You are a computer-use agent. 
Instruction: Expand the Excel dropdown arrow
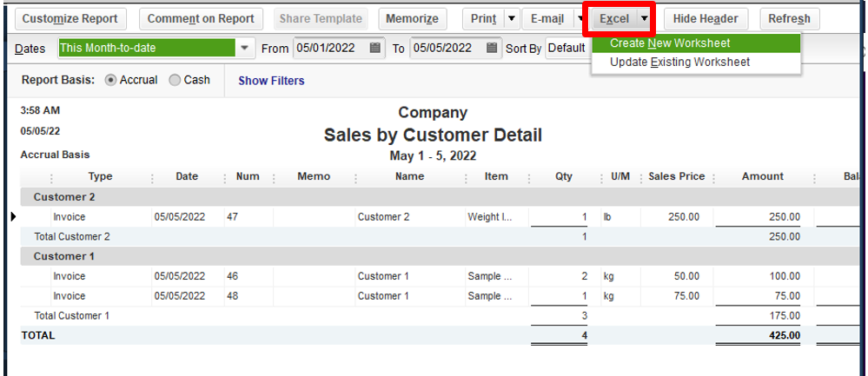644,18
